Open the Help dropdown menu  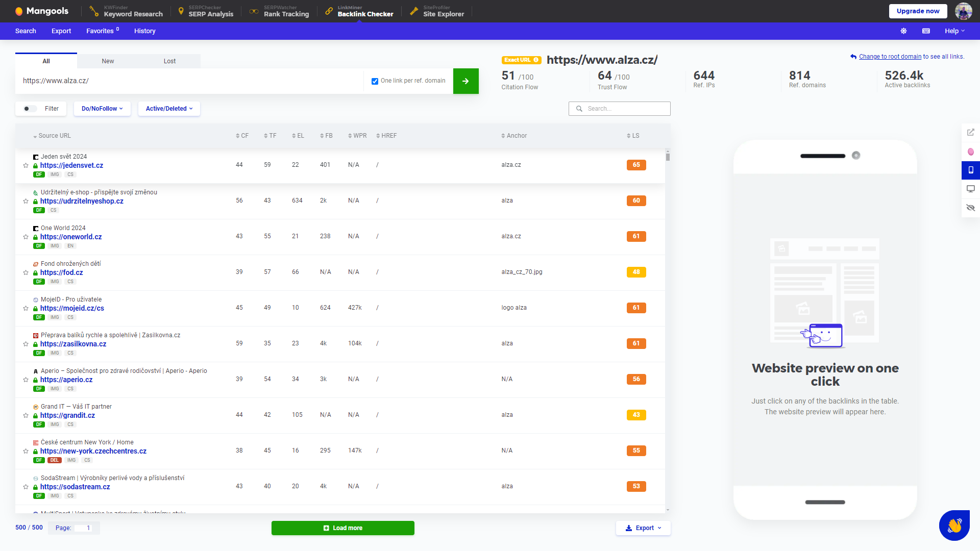pos(954,31)
